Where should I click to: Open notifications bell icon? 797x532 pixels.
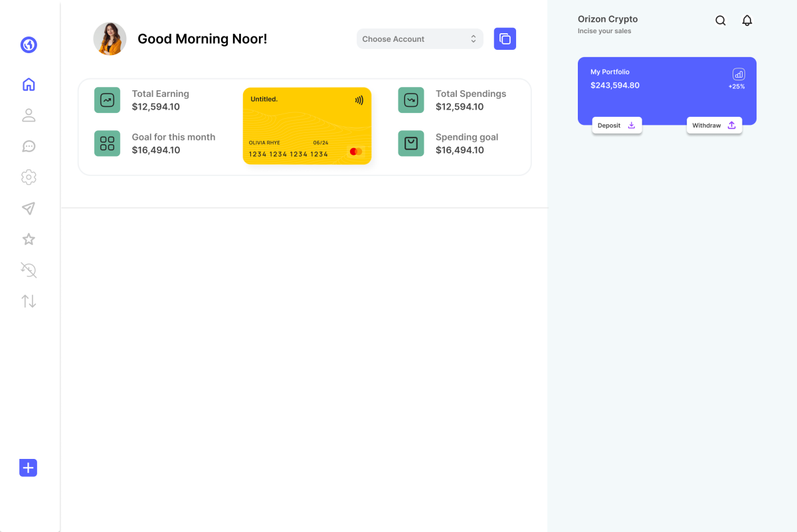coord(747,21)
